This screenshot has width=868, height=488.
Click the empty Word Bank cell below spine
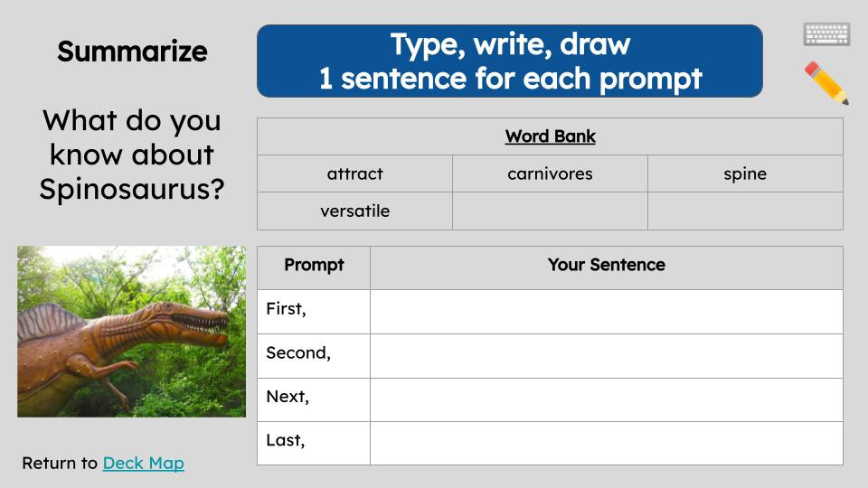(745, 211)
